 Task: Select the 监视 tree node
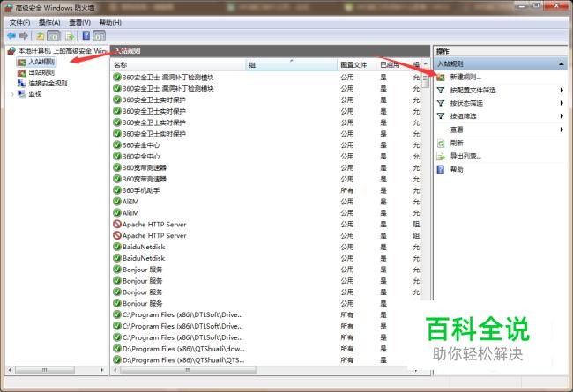pyautogui.click(x=35, y=94)
